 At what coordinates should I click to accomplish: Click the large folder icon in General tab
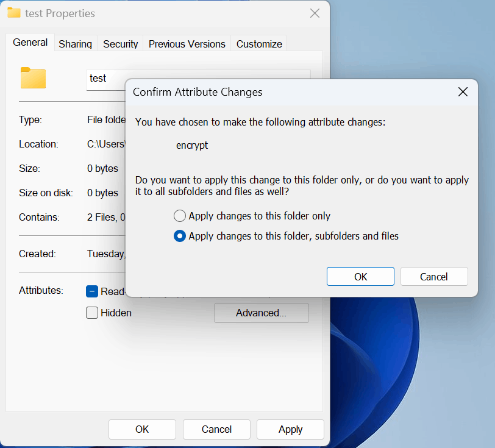pyautogui.click(x=33, y=77)
